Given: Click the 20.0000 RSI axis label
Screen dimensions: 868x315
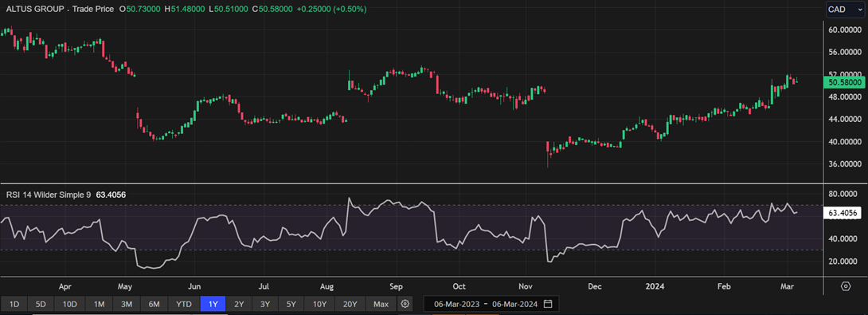Looking at the screenshot, I should point(843,262).
